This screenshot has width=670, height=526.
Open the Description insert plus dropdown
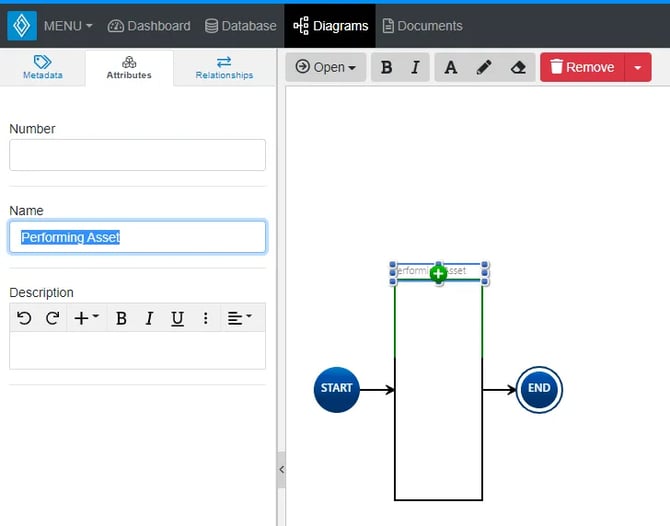tap(87, 318)
